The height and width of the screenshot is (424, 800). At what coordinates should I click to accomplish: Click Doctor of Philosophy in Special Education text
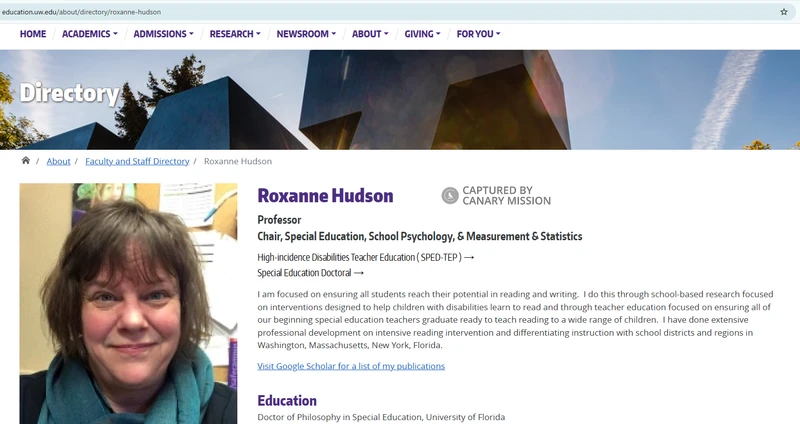(x=381, y=417)
